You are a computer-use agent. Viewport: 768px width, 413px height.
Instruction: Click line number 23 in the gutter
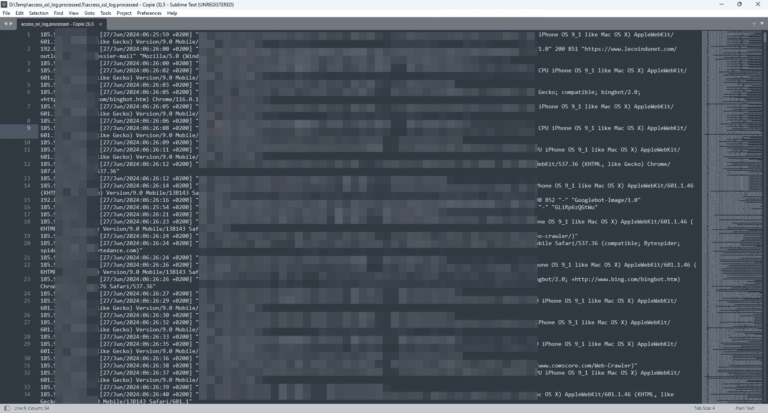(27, 279)
